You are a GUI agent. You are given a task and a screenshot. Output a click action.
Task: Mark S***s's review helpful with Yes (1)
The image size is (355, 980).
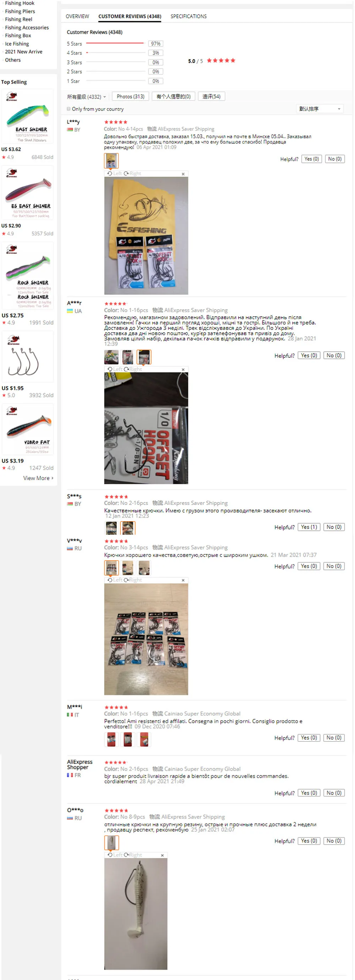(309, 527)
